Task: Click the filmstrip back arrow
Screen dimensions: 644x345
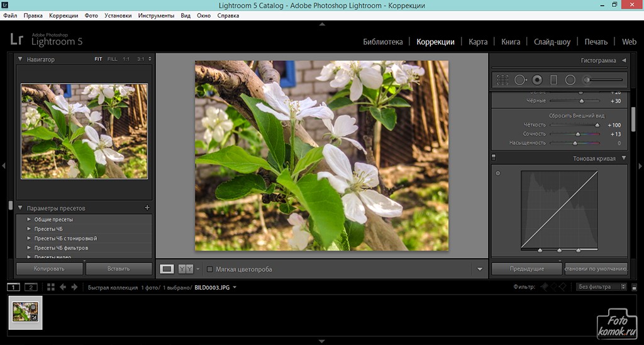Action: 62,287
